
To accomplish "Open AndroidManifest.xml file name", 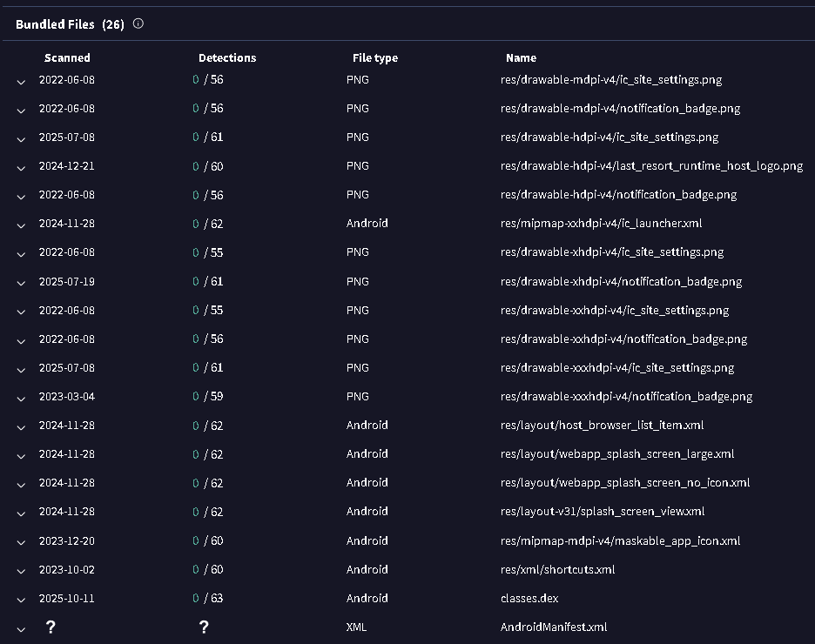I will pyautogui.click(x=554, y=627).
